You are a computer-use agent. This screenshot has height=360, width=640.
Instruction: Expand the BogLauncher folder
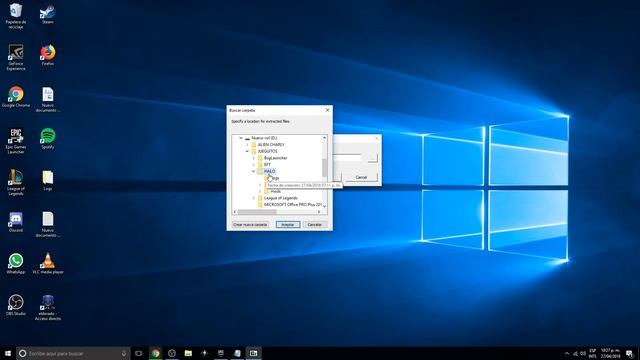pos(253,158)
